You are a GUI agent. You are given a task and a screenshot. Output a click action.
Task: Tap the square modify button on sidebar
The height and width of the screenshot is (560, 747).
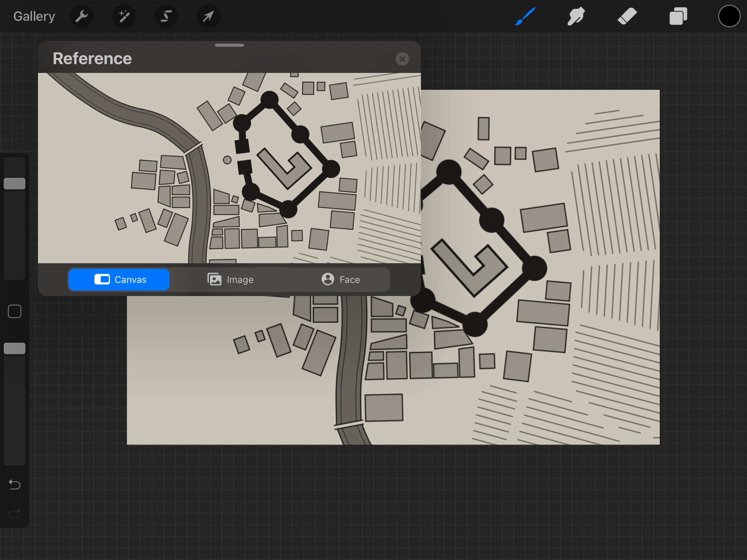tap(15, 311)
